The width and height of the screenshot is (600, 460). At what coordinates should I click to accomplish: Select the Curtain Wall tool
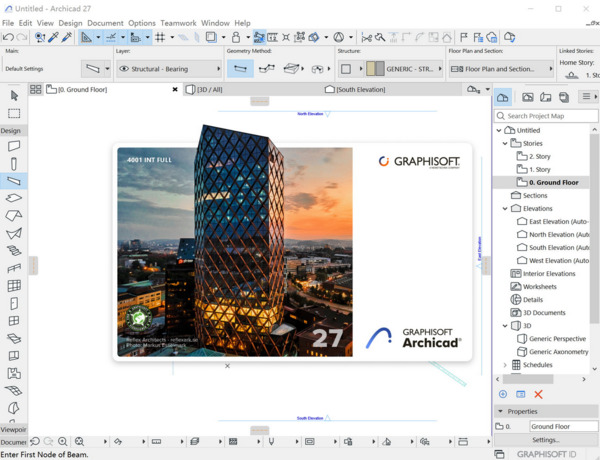tap(14, 285)
